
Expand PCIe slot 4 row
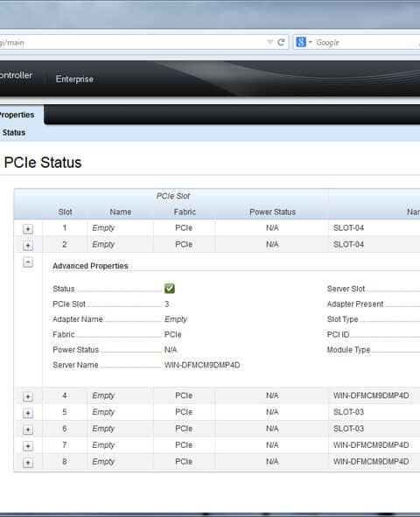click(x=28, y=396)
